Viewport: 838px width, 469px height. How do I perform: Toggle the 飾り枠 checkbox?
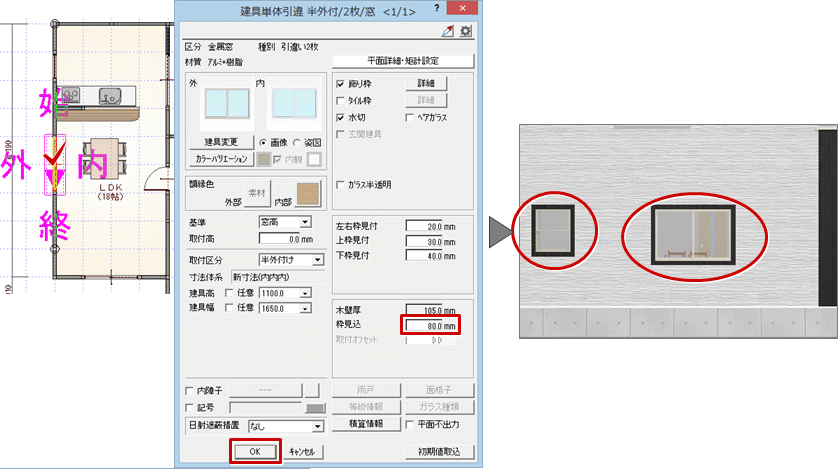coord(340,84)
